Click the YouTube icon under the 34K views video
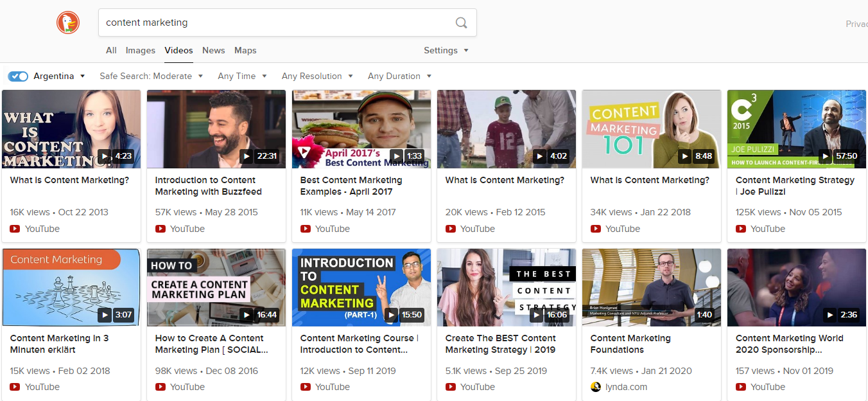Image resolution: width=868 pixels, height=401 pixels. point(595,229)
